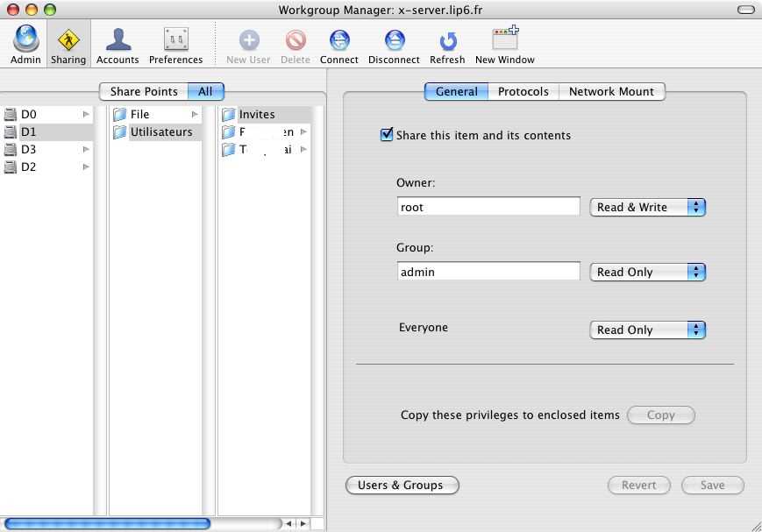Refresh the server view
This screenshot has height=532, width=762.
tap(447, 40)
